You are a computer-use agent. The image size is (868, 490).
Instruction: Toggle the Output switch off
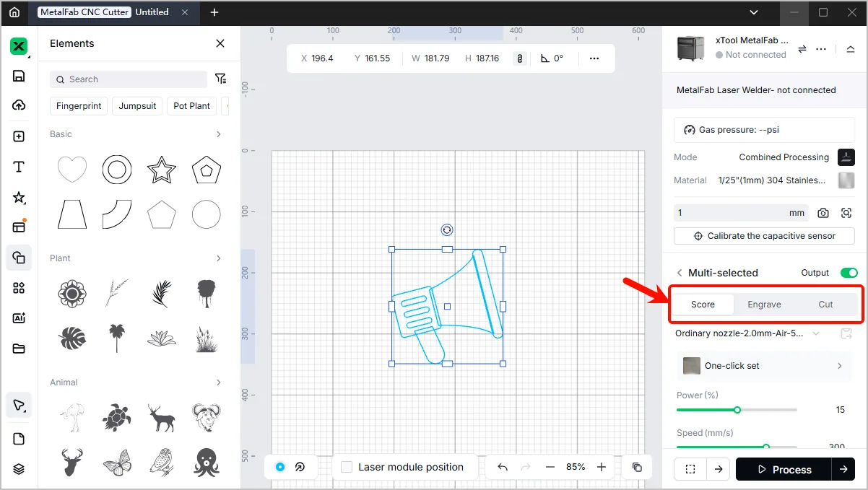(849, 273)
